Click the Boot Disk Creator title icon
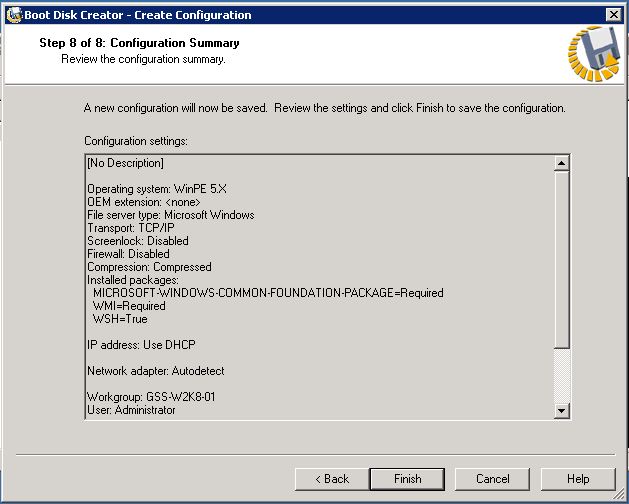Viewport: 629px width, 504px height. (14, 15)
